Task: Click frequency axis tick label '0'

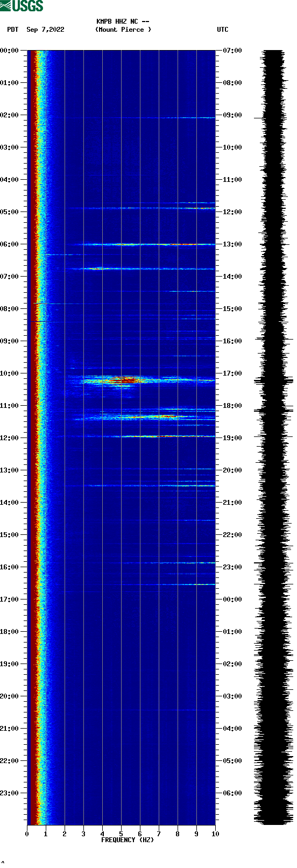Action: click(x=27, y=834)
